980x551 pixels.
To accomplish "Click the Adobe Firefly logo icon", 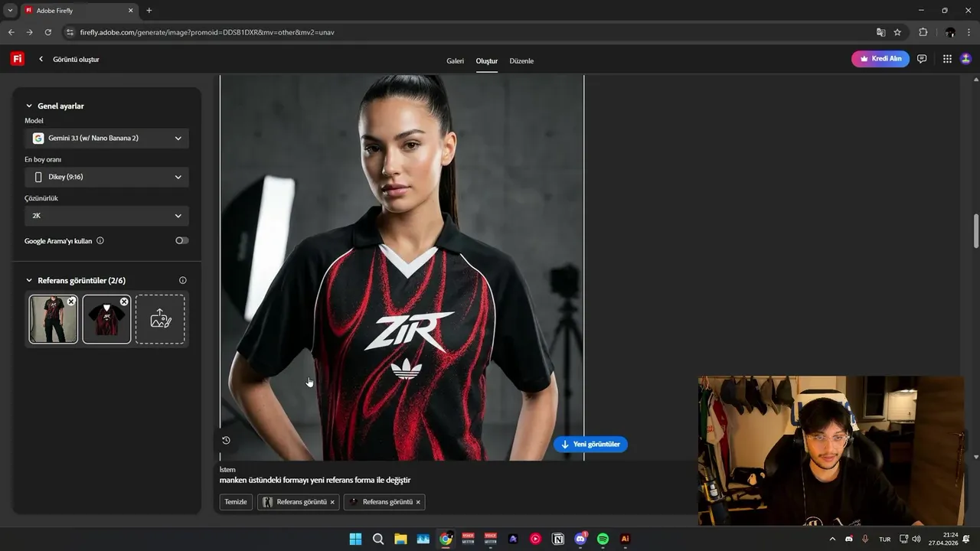I will (x=17, y=59).
